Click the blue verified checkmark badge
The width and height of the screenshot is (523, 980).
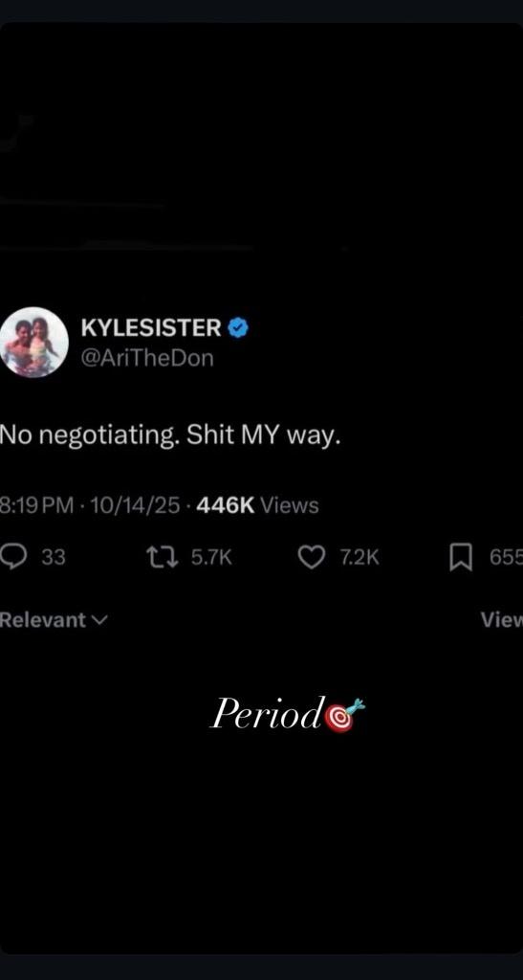coord(238,327)
